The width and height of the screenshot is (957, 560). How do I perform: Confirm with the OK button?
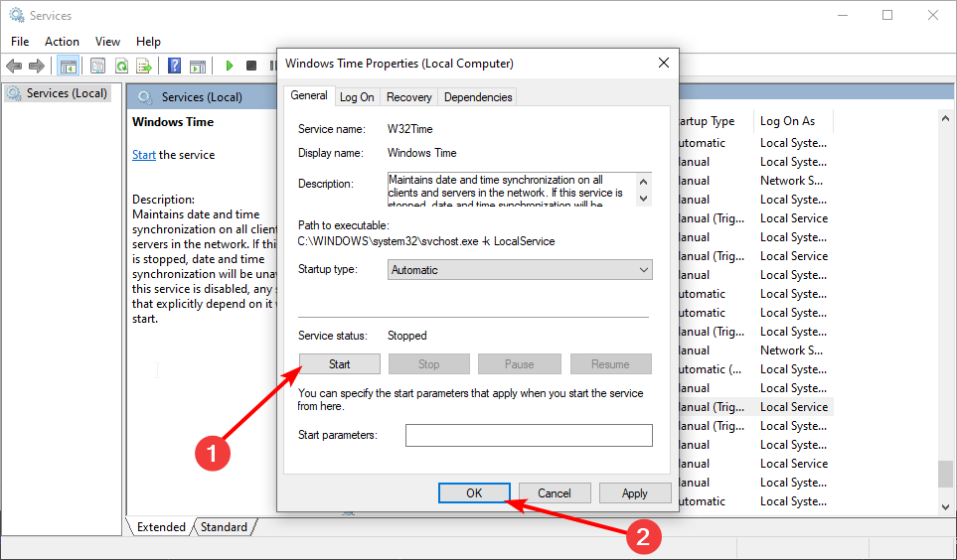point(474,492)
